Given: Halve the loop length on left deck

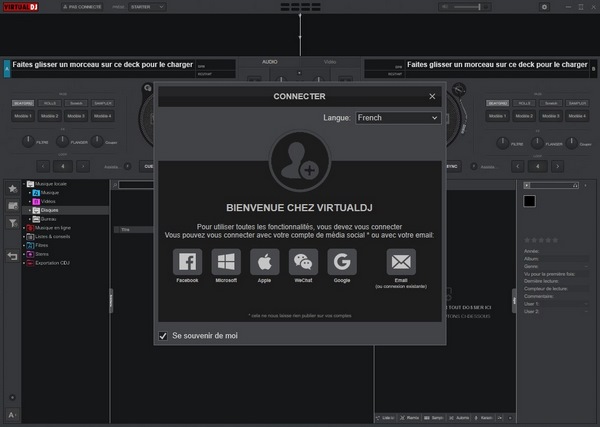Looking at the screenshot, I should pyautogui.click(x=43, y=166).
